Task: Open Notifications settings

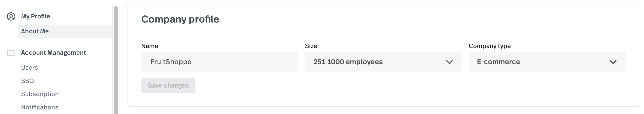Action: [x=40, y=107]
